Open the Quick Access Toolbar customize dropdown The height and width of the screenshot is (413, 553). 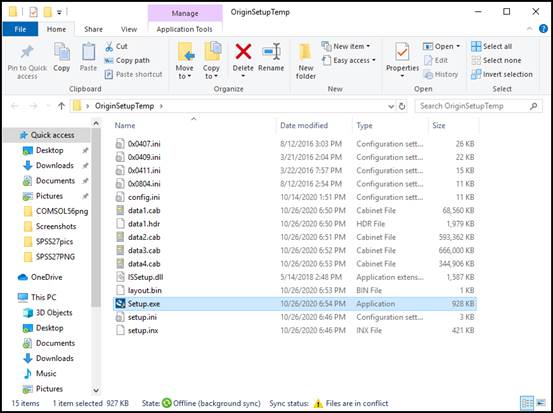[60, 12]
